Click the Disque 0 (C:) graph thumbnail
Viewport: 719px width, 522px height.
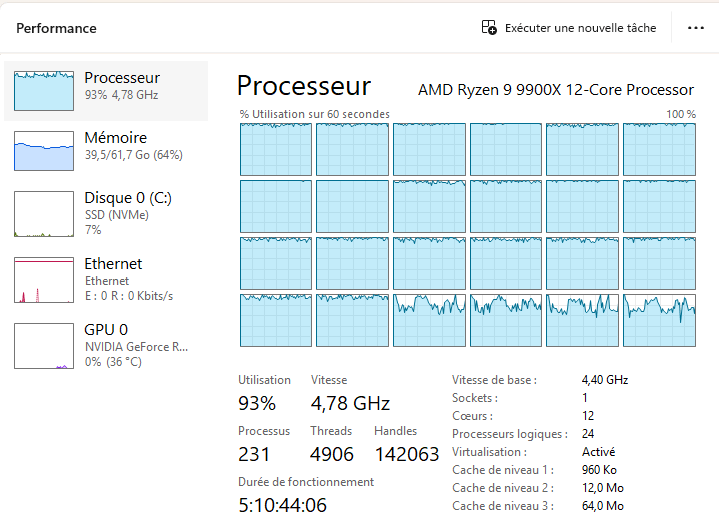pyautogui.click(x=44, y=214)
